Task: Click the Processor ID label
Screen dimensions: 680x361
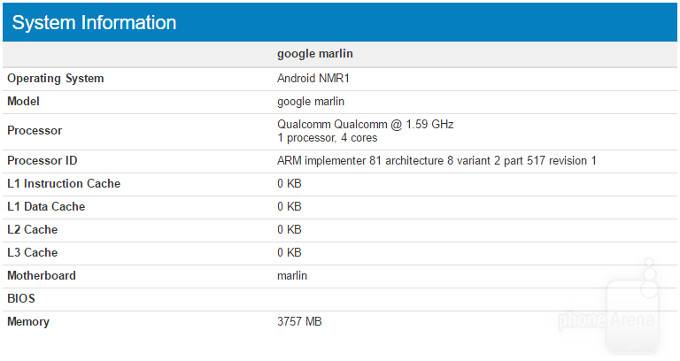Action: [42, 161]
